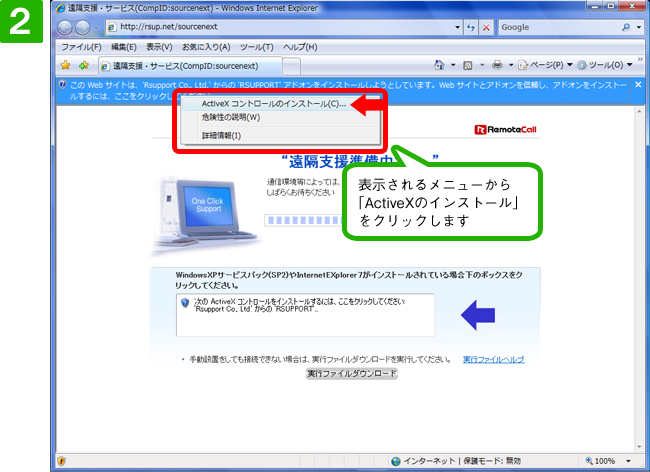Screen dimensions: 650x472
Task: Click the Home toolbar icon
Action: coord(439,65)
